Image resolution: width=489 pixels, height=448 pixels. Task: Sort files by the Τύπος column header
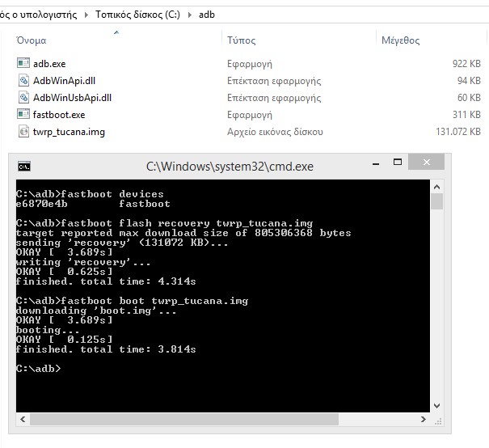[242, 40]
